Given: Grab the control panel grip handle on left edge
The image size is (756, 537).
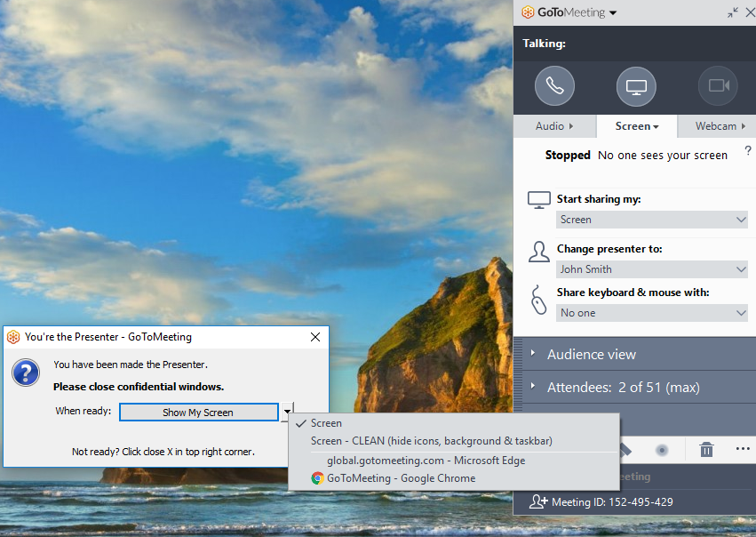Looking at the screenshot, I should [x=518, y=374].
